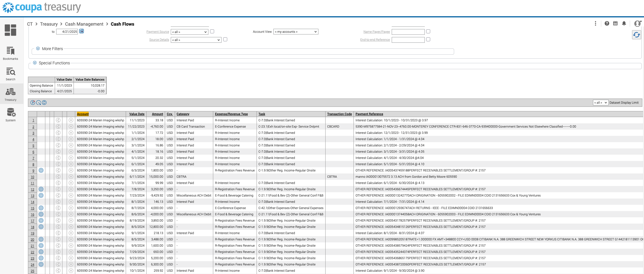
Task: Open row number 2 link
Action: pos(33,127)
